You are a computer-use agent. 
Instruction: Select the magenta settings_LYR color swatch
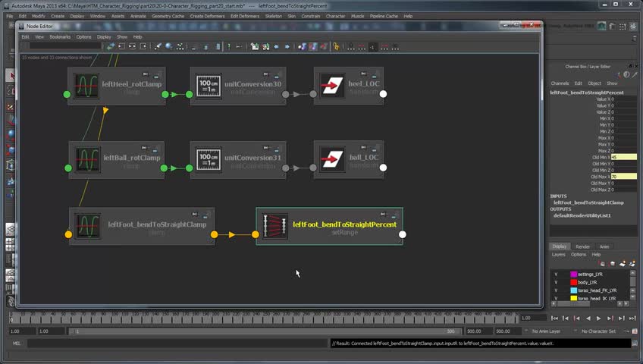(x=574, y=275)
